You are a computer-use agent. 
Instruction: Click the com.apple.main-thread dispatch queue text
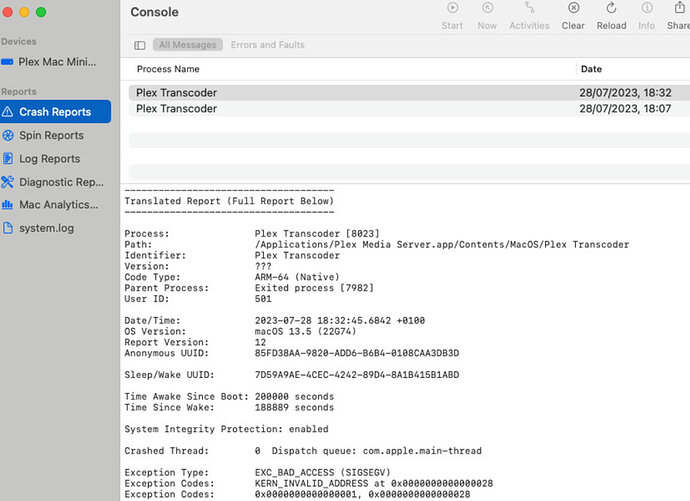click(422, 451)
